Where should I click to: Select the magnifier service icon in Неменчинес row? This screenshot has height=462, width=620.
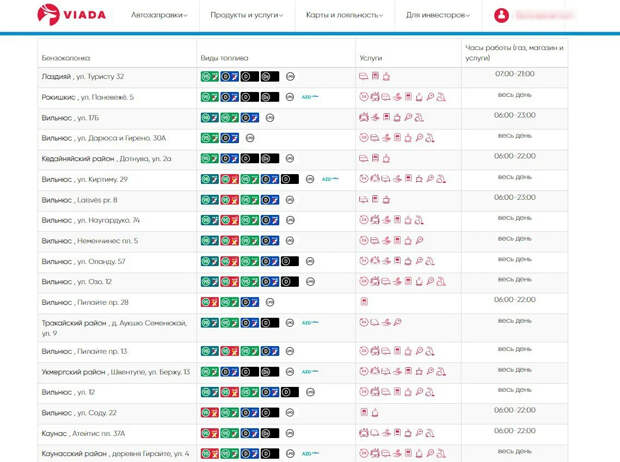[419, 240]
